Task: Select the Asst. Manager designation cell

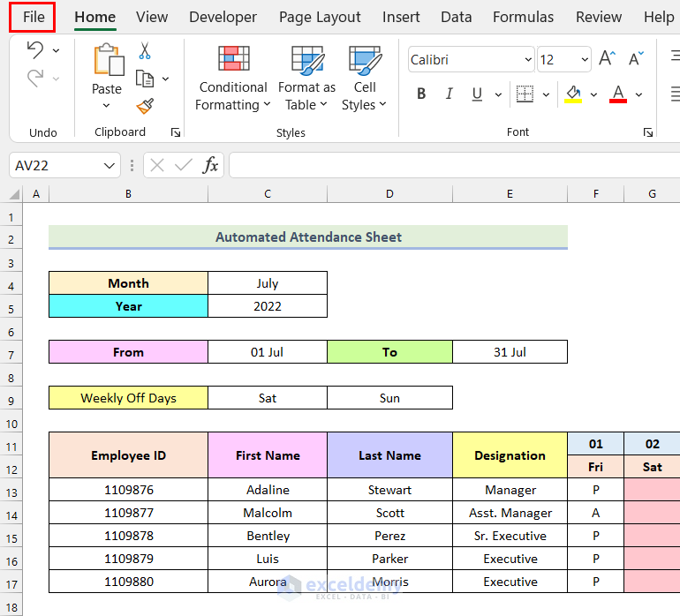Action: tap(510, 513)
